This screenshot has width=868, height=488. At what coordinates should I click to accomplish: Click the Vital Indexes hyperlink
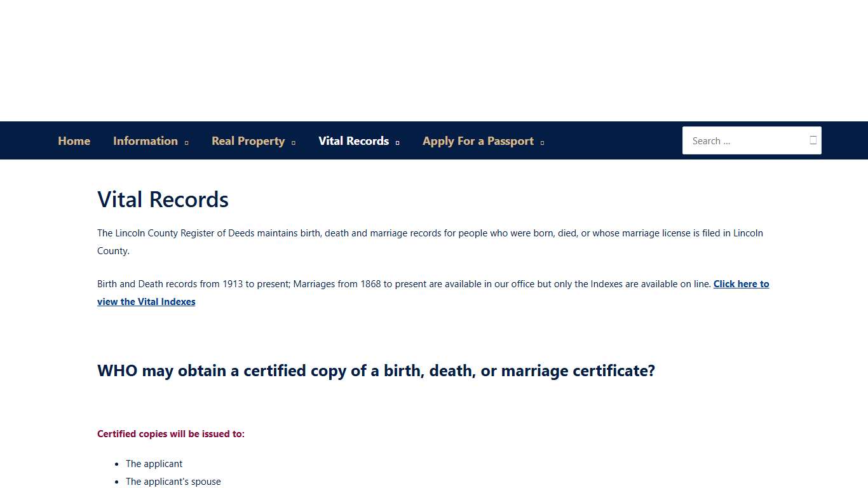pos(146,301)
